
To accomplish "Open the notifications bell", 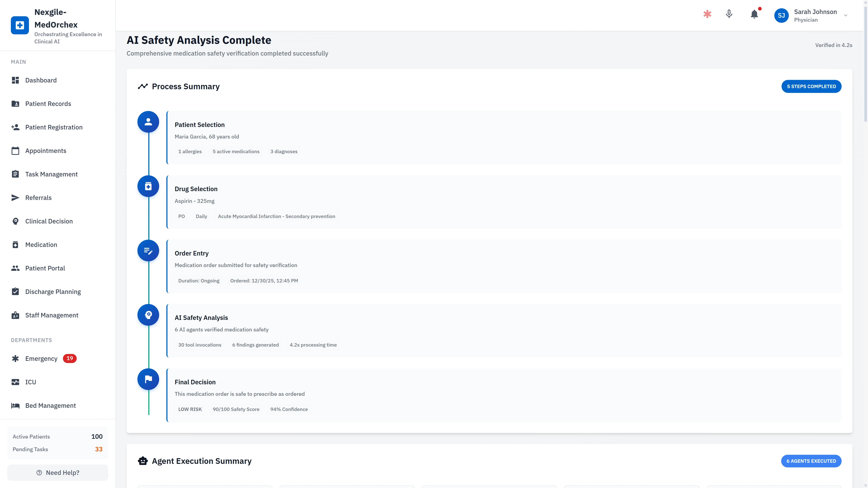I will point(754,14).
